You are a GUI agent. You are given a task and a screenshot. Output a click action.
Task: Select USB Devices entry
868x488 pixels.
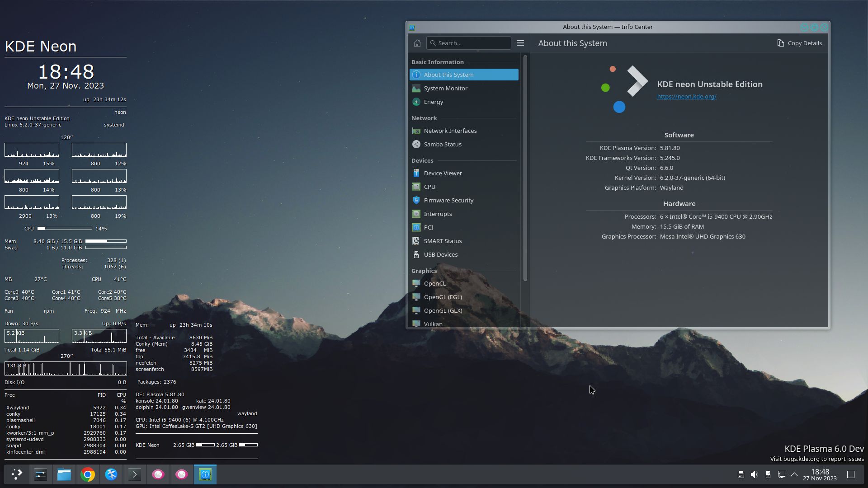point(440,255)
